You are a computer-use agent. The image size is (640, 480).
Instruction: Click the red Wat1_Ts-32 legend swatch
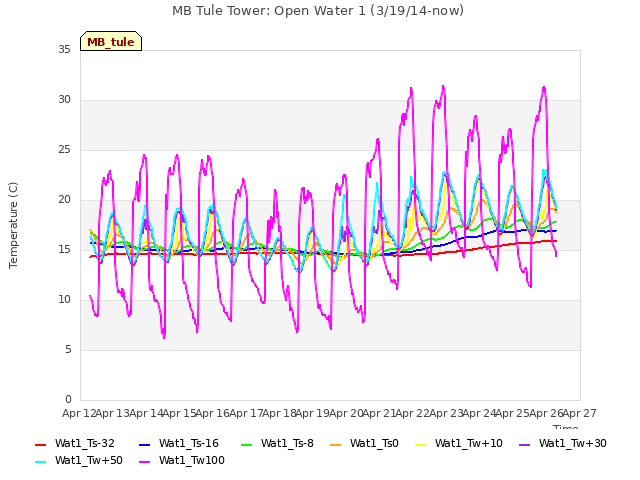[x=41, y=444]
